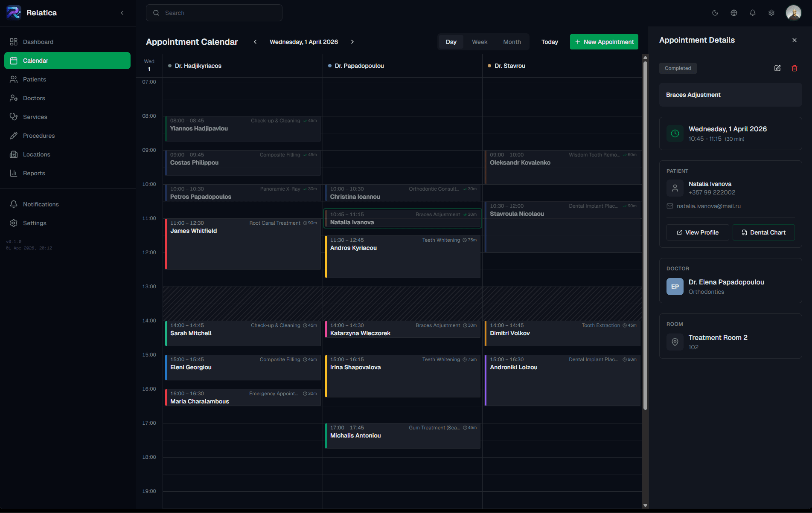Viewport: 812px width, 513px height.
Task: Open user avatar menu
Action: pos(794,13)
